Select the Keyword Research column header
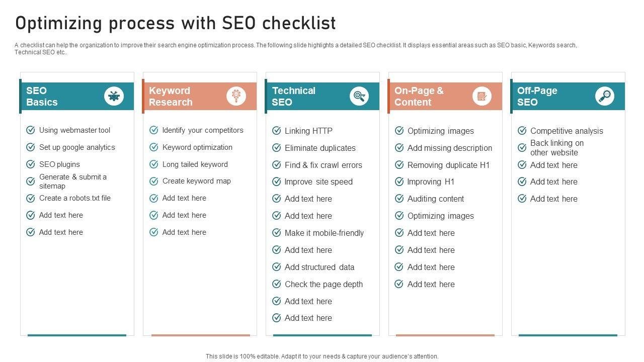The width and height of the screenshot is (644, 362). tap(184, 96)
